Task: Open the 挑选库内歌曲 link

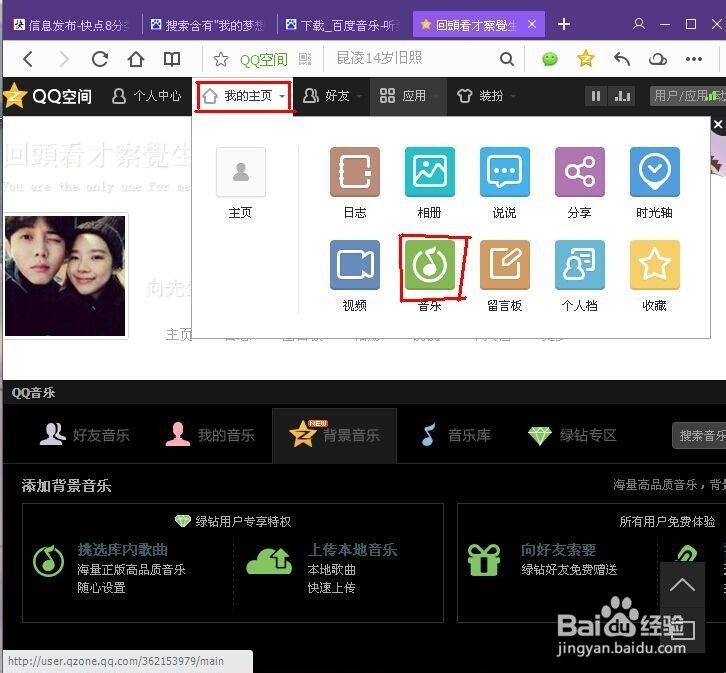Action: [123, 549]
